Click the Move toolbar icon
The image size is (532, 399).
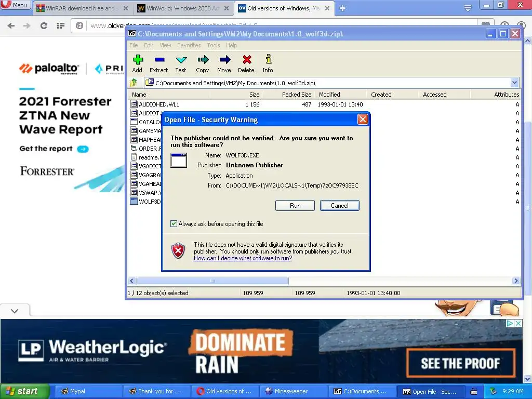pos(224,60)
